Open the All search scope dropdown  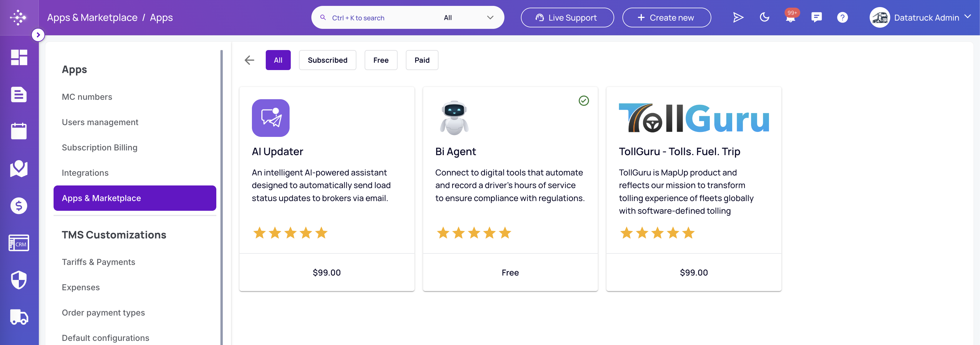click(x=469, y=17)
